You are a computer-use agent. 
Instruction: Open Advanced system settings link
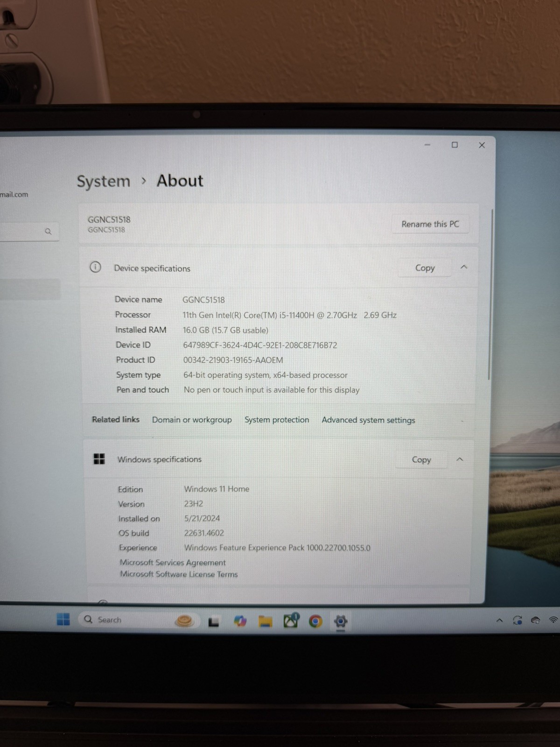click(368, 420)
